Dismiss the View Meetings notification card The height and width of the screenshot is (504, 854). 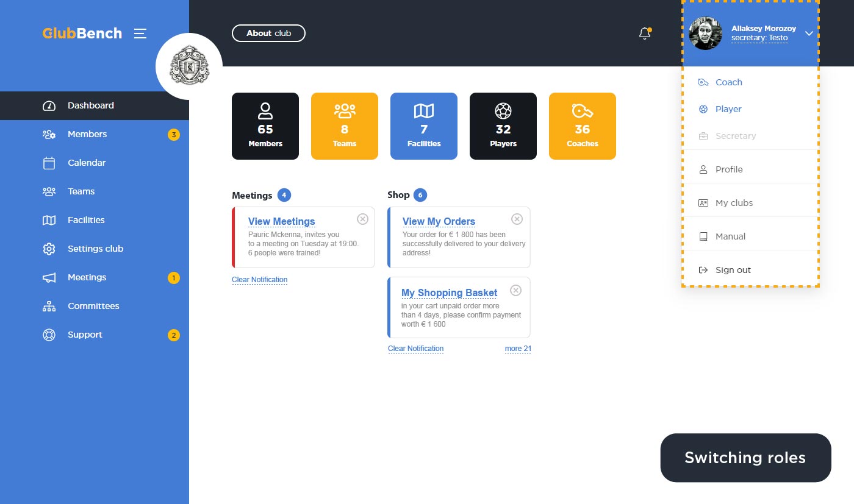[362, 219]
